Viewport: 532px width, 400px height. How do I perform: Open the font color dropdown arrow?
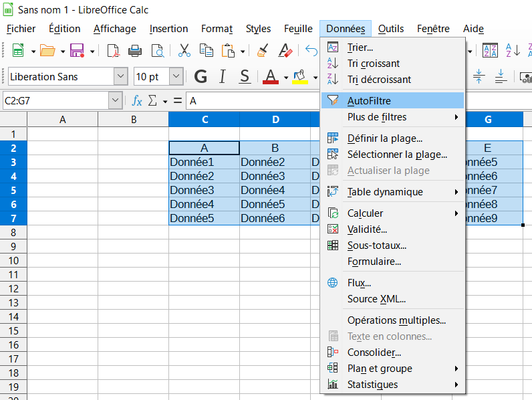pos(286,78)
